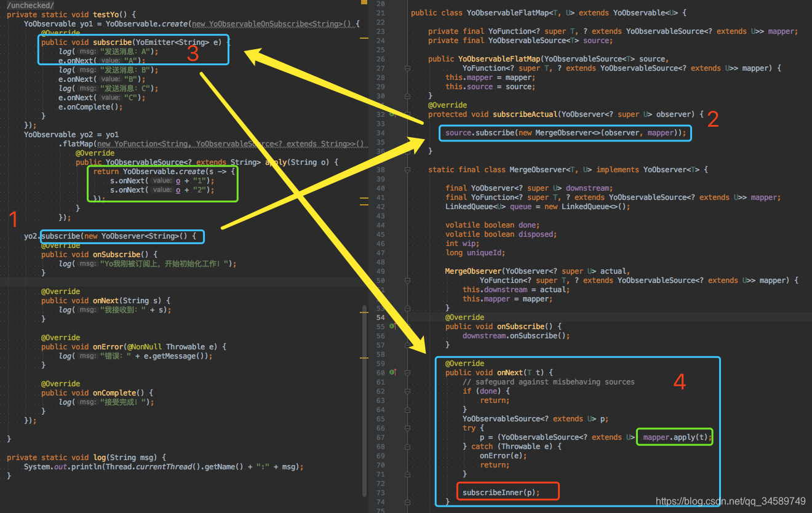Click the subscribeInner(p) call on line 73
The width and height of the screenshot is (812, 513).
(501, 493)
